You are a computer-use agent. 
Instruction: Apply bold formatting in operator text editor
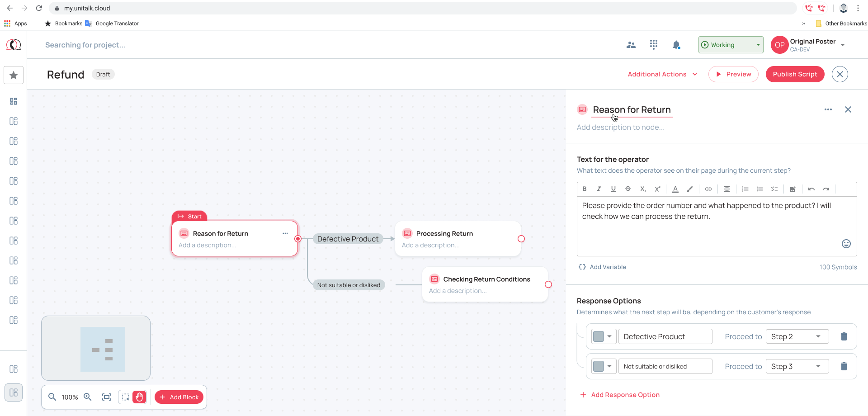pyautogui.click(x=585, y=189)
